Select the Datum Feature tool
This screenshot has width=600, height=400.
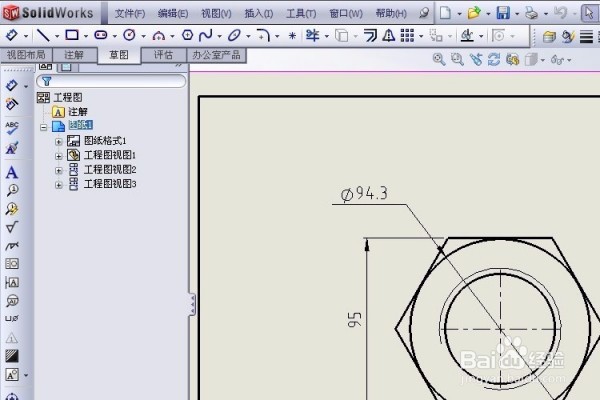tap(12, 282)
